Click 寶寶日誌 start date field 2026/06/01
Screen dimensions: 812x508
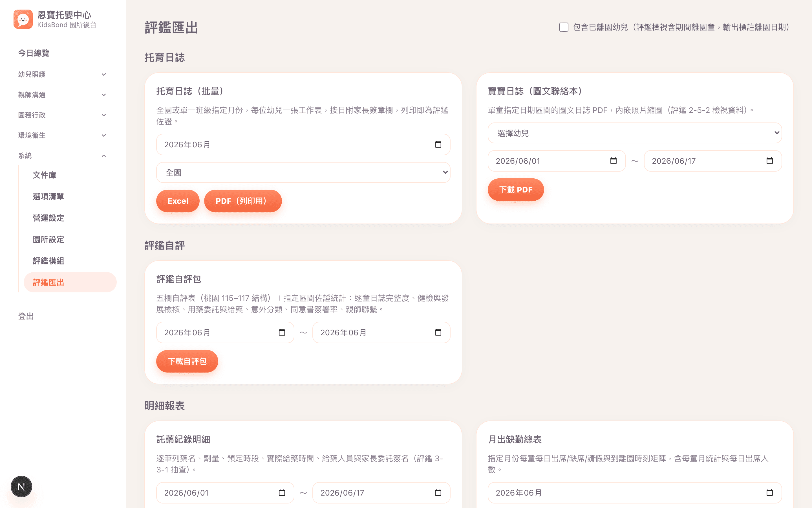pyautogui.click(x=557, y=161)
